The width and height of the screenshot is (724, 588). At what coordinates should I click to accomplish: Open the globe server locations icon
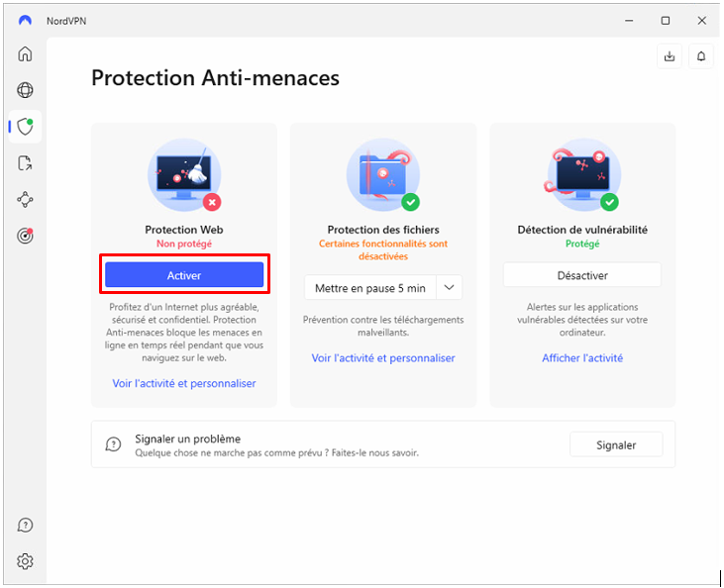25,90
